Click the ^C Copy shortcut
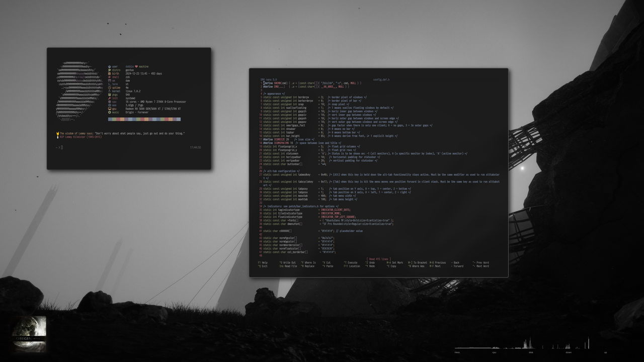This screenshot has width=644, height=362. coord(391,266)
